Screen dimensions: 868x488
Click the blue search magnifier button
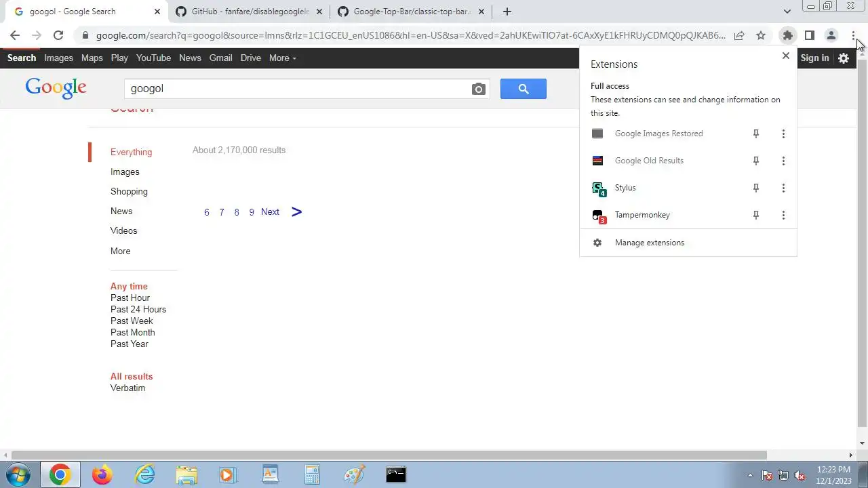click(524, 89)
